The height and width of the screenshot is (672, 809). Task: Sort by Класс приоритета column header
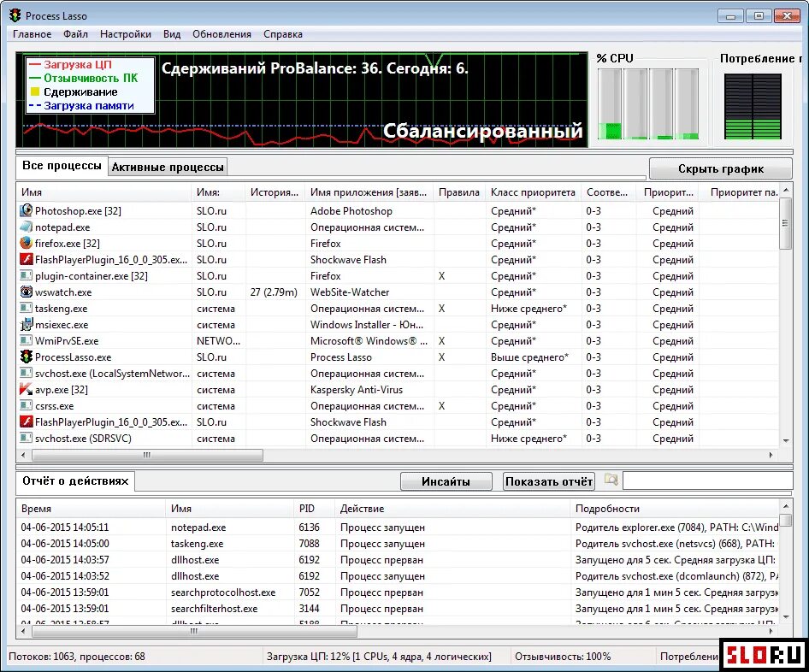(533, 192)
